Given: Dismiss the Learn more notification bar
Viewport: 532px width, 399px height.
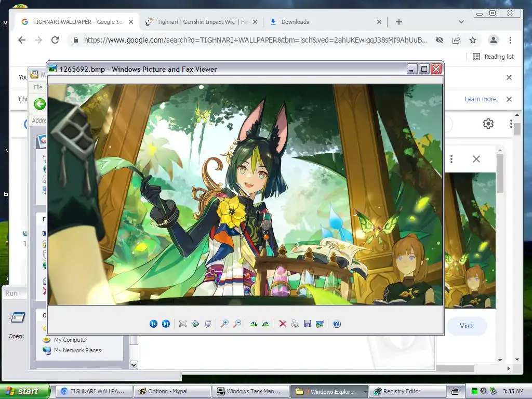Looking at the screenshot, I should tap(509, 99).
